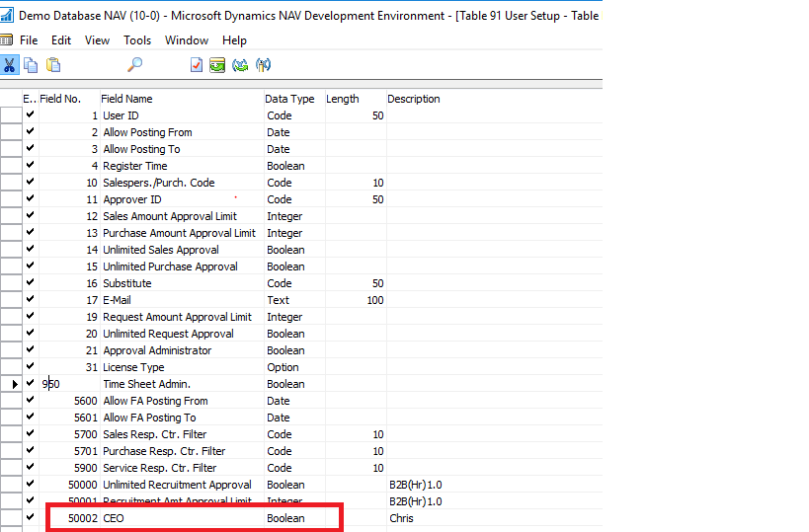809x532 pixels.
Task: Open the Edit menu
Action: [61, 40]
